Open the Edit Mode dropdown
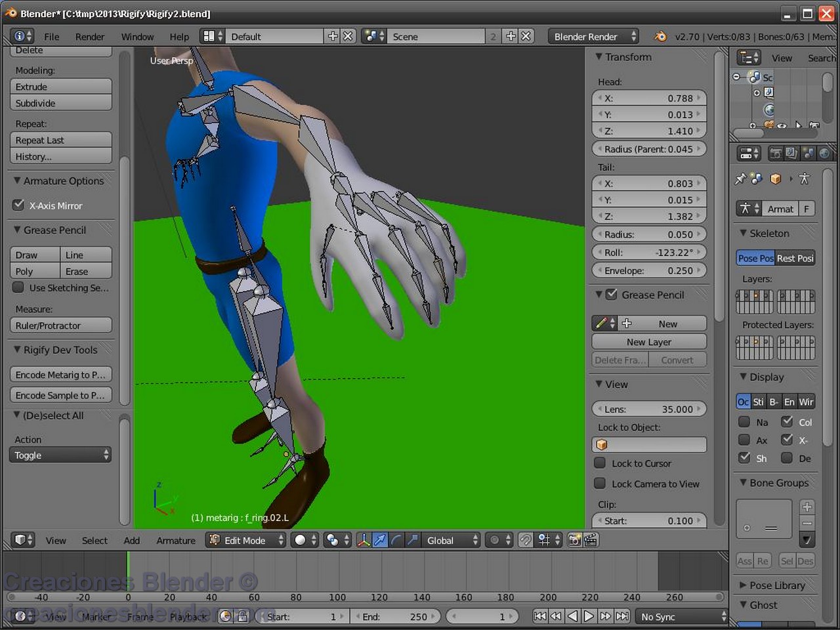This screenshot has height=630, width=840. tap(246, 539)
